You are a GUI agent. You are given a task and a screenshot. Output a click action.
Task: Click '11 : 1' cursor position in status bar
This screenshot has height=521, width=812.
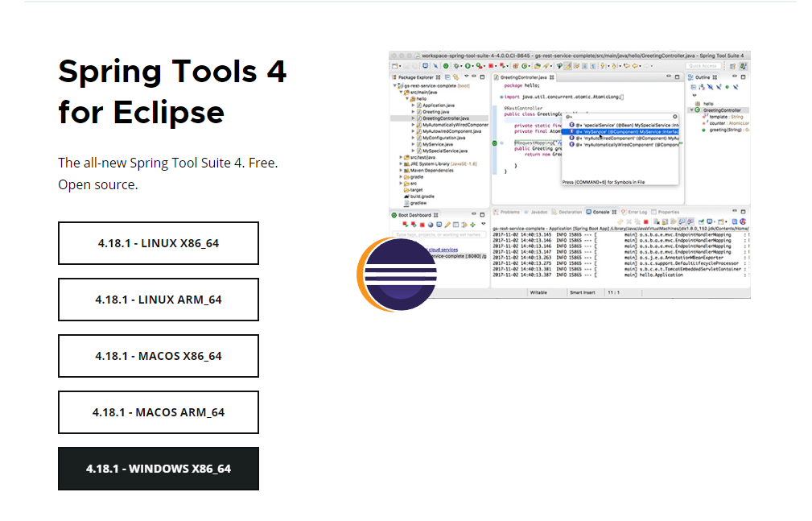pos(614,292)
